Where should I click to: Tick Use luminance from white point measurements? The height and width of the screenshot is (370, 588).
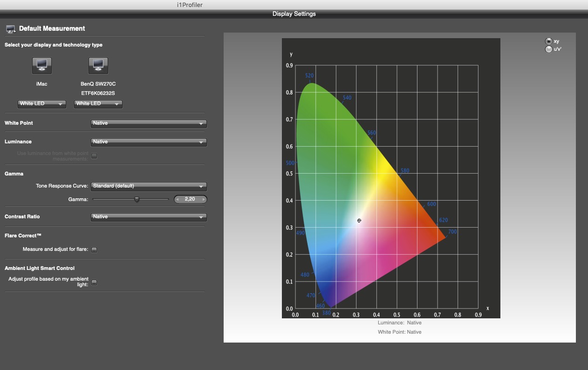94,156
